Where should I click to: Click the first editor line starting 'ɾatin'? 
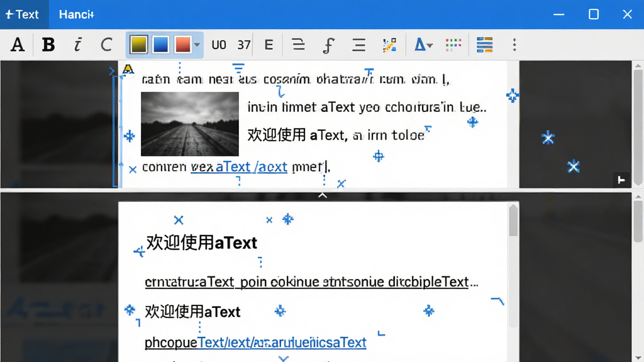296,79
